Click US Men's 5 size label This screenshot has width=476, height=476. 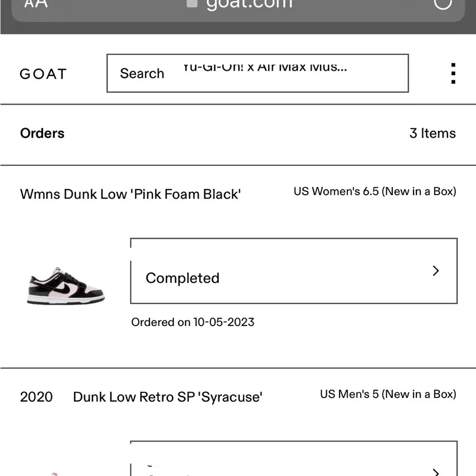coord(388,394)
